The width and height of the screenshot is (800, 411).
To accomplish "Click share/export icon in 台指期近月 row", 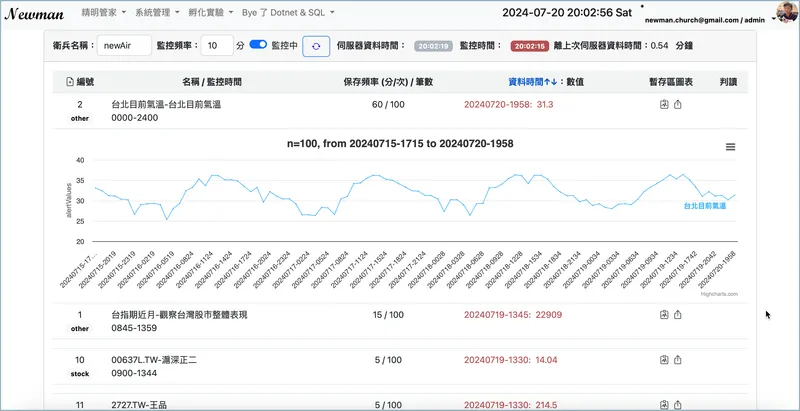I will [678, 315].
